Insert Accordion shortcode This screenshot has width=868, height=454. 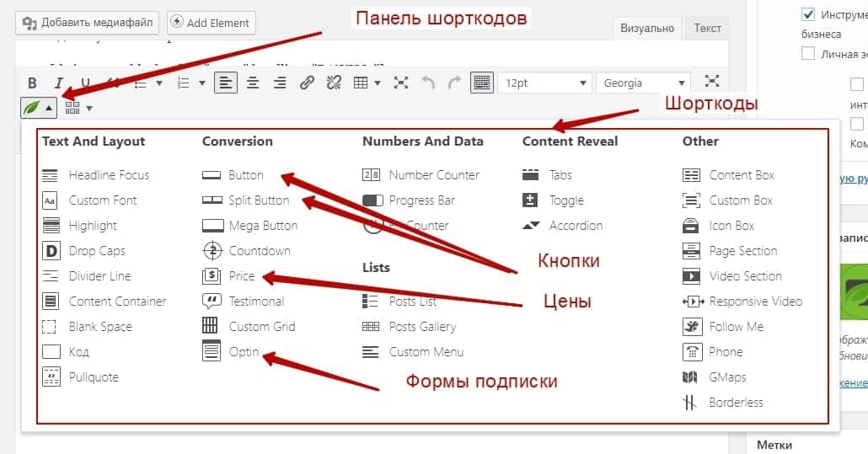point(562,226)
